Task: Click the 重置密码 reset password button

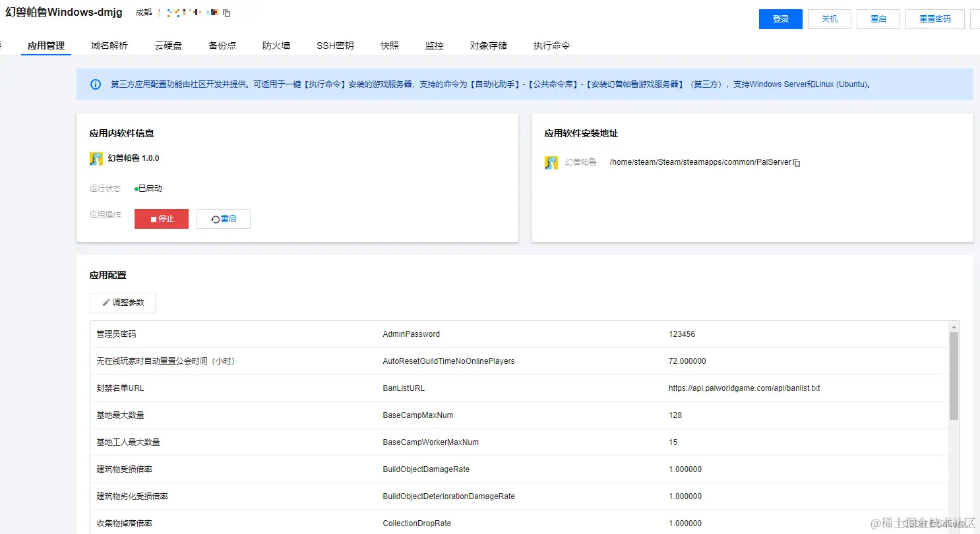Action: (x=935, y=19)
